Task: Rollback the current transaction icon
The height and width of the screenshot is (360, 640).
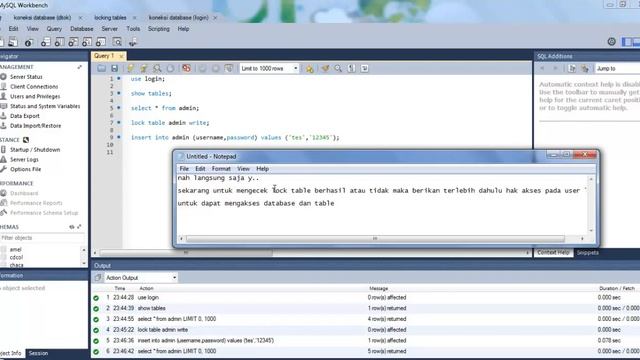Action: 216,68
